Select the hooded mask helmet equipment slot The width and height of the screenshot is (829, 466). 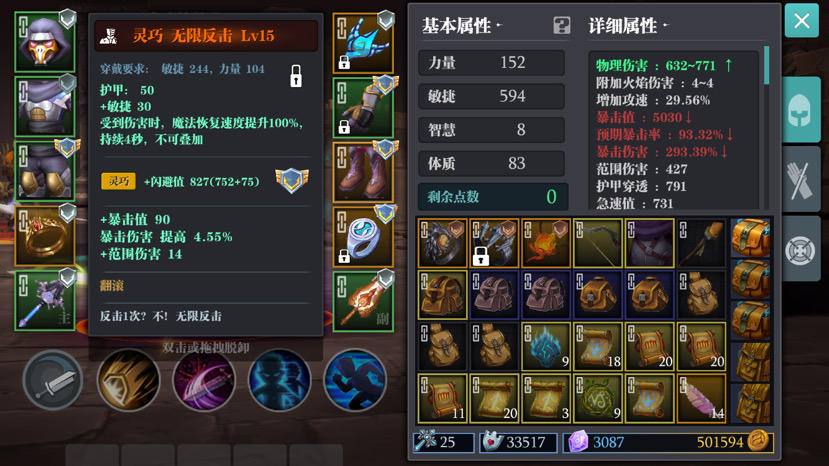pos(45,42)
